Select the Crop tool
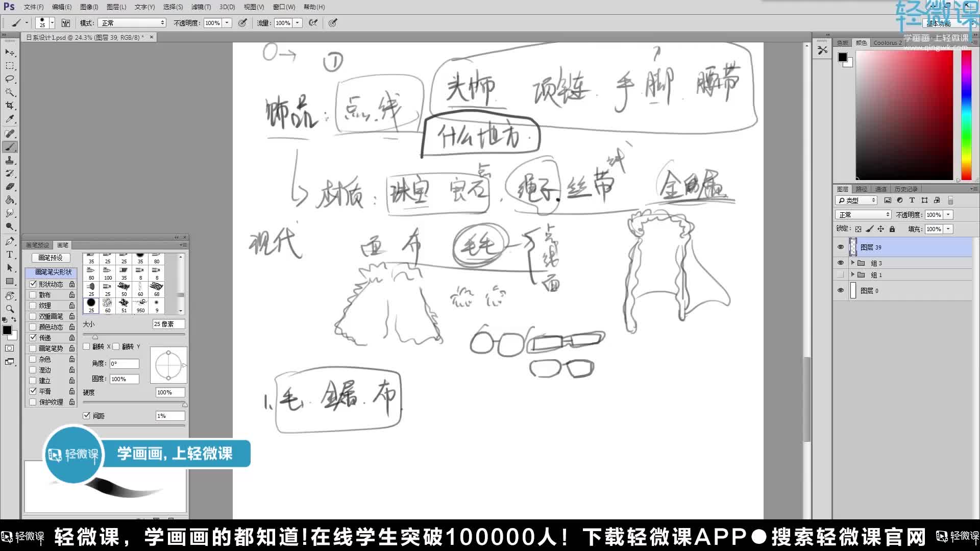This screenshot has height=551, width=980. point(10,106)
